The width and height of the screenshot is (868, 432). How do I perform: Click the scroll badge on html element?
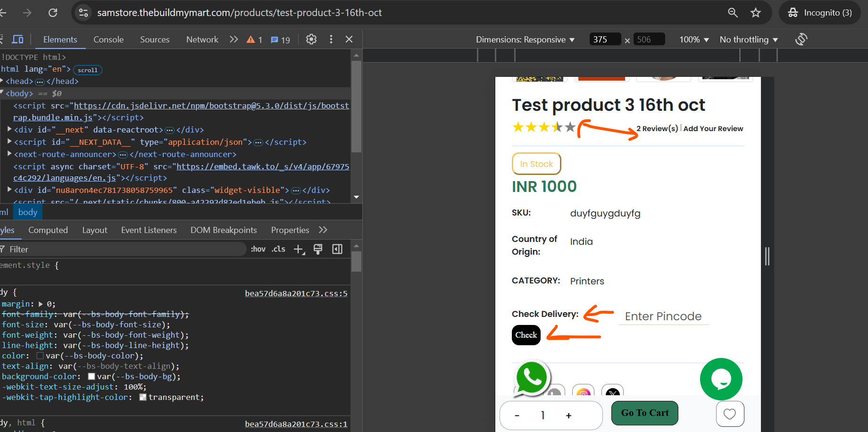(x=88, y=70)
